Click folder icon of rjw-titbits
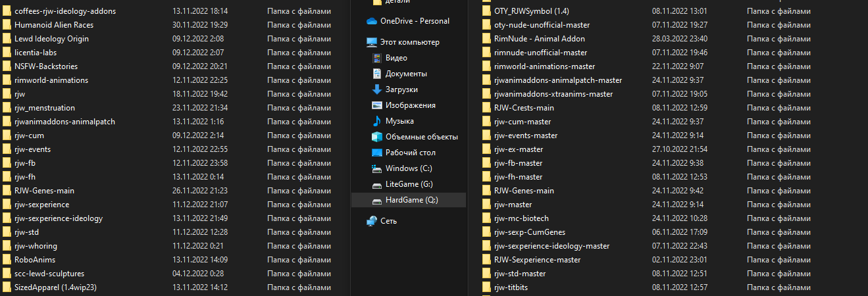868x296 pixels. pos(487,287)
